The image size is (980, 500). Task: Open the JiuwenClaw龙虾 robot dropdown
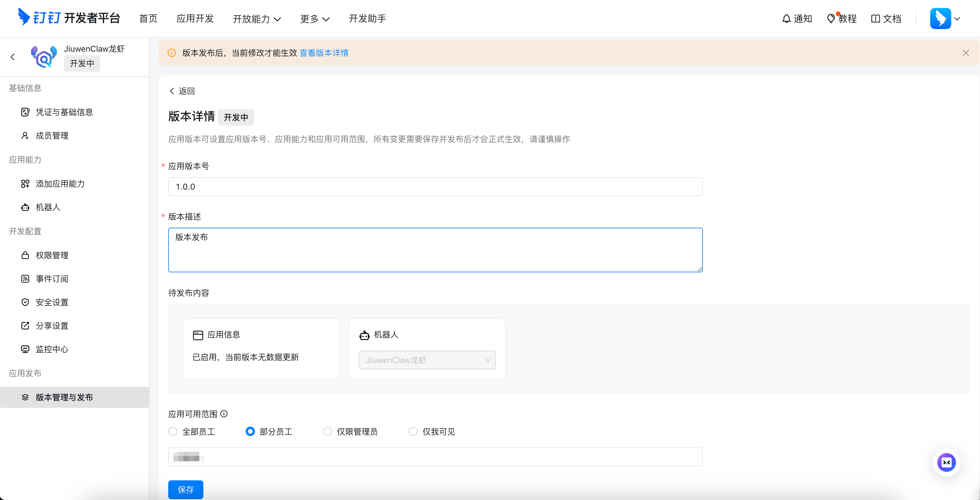[x=427, y=360]
